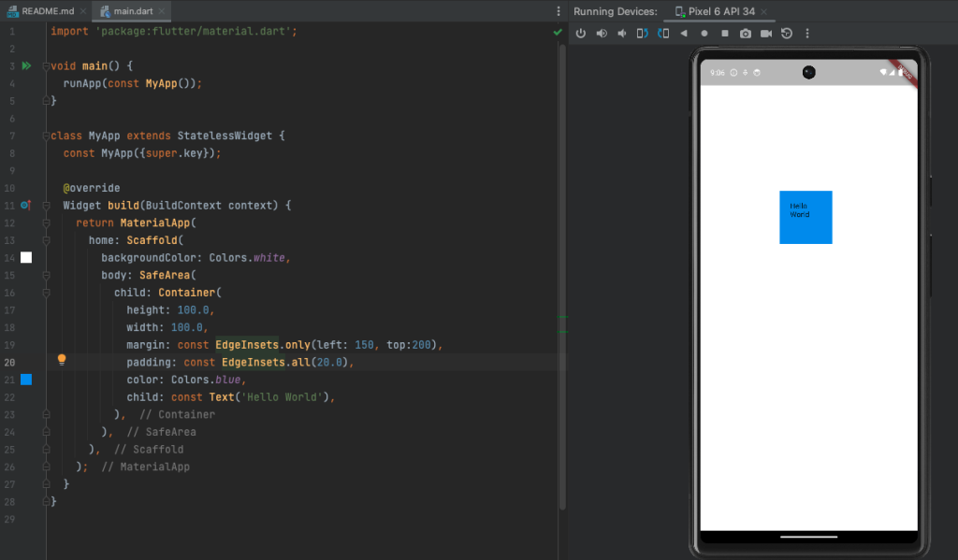Viewport: 958px width, 560px height.
Task: Open emulator toolbar extended controls three-dot menu
Action: click(808, 34)
